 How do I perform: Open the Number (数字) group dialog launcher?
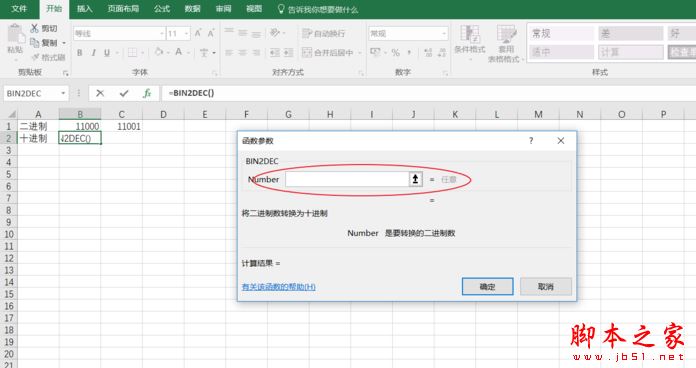[445, 73]
